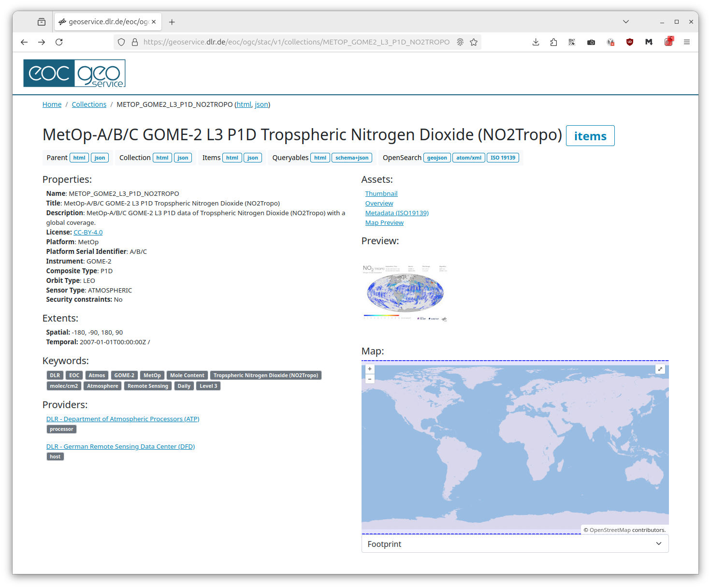Open DLR German Remote Sensing Data Center

pos(120,446)
